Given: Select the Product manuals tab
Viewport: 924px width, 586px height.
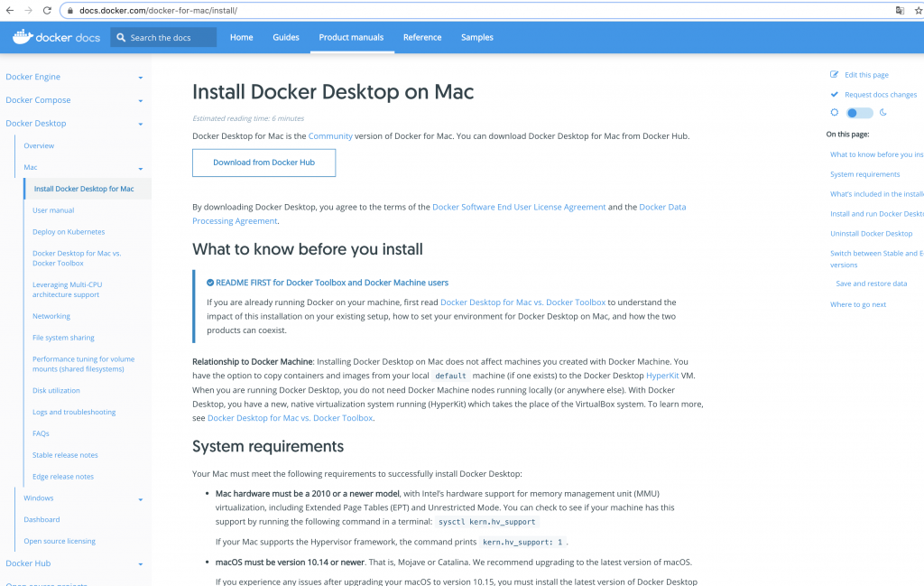Looking at the screenshot, I should point(351,37).
